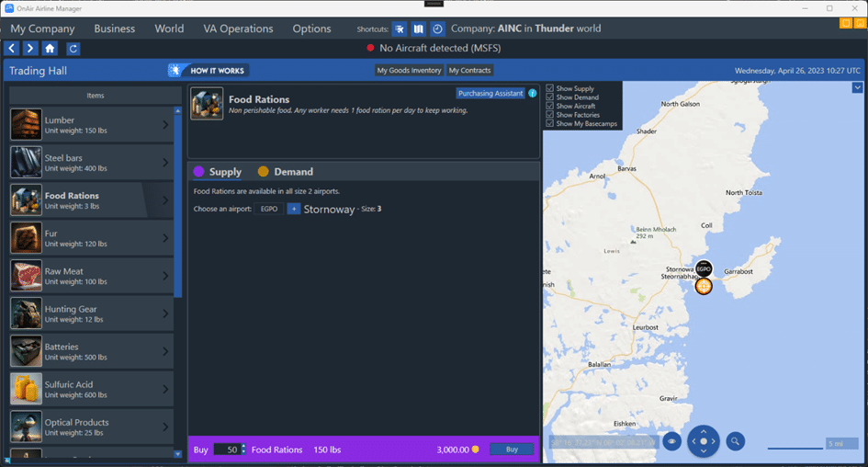The height and width of the screenshot is (467, 868).
Task: Launch the Purchasing Assistant
Action: (x=490, y=93)
